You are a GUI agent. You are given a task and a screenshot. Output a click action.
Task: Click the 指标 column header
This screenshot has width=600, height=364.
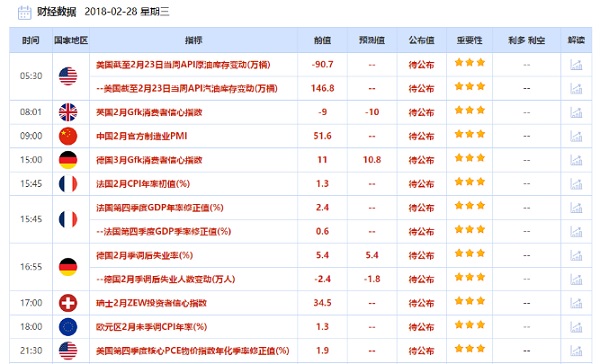193,40
